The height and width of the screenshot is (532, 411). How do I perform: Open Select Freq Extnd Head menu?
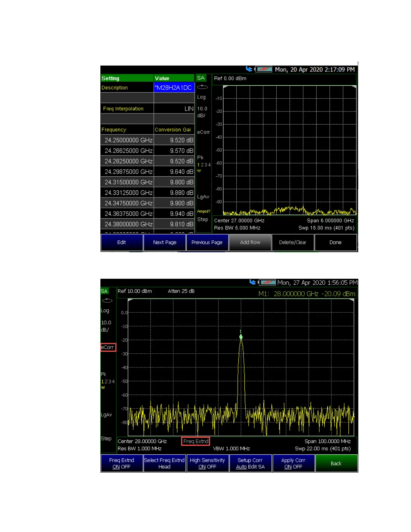(x=165, y=463)
